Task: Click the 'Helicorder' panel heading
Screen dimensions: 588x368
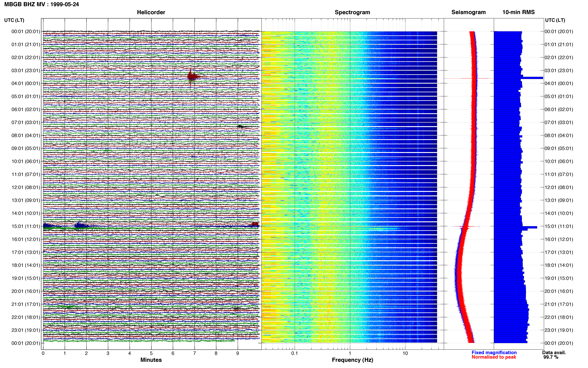Action: pyautogui.click(x=151, y=12)
